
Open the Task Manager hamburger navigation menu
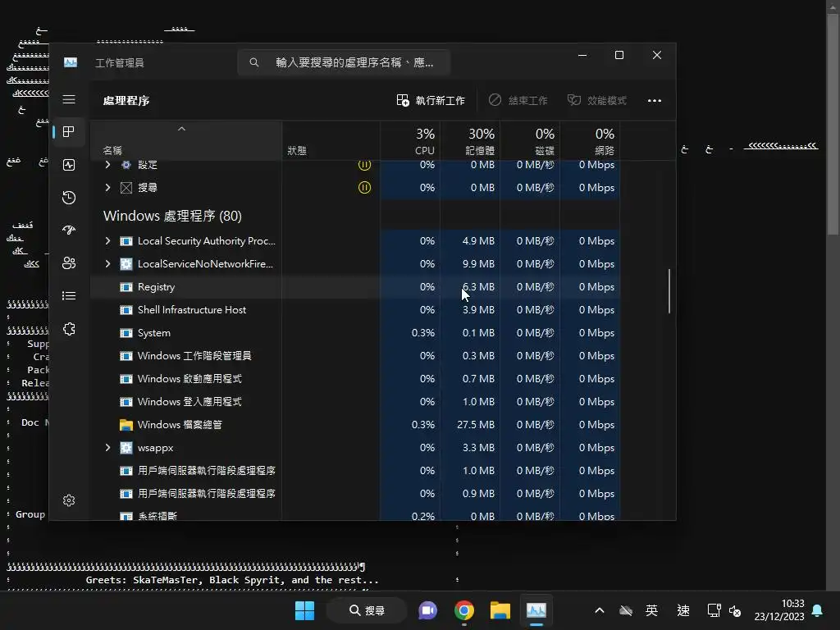69,99
